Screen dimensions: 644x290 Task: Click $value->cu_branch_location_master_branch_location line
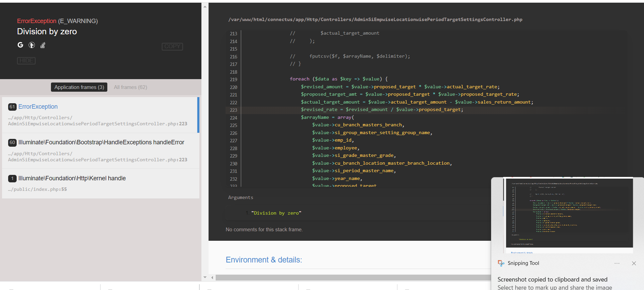382,163
